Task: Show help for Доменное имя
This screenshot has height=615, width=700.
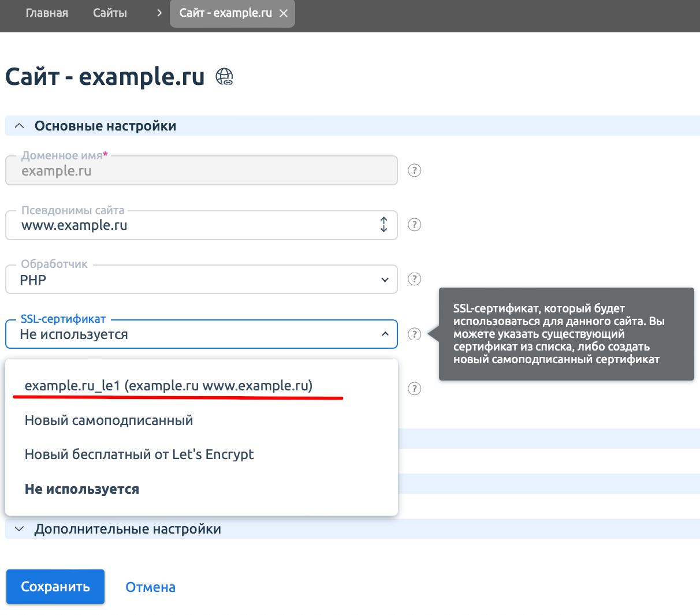Action: [x=415, y=170]
